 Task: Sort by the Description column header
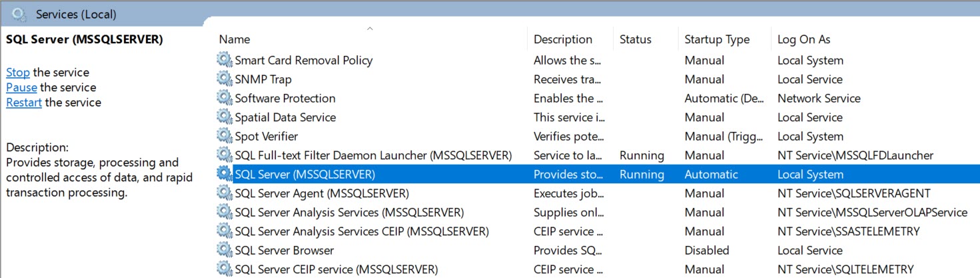563,39
